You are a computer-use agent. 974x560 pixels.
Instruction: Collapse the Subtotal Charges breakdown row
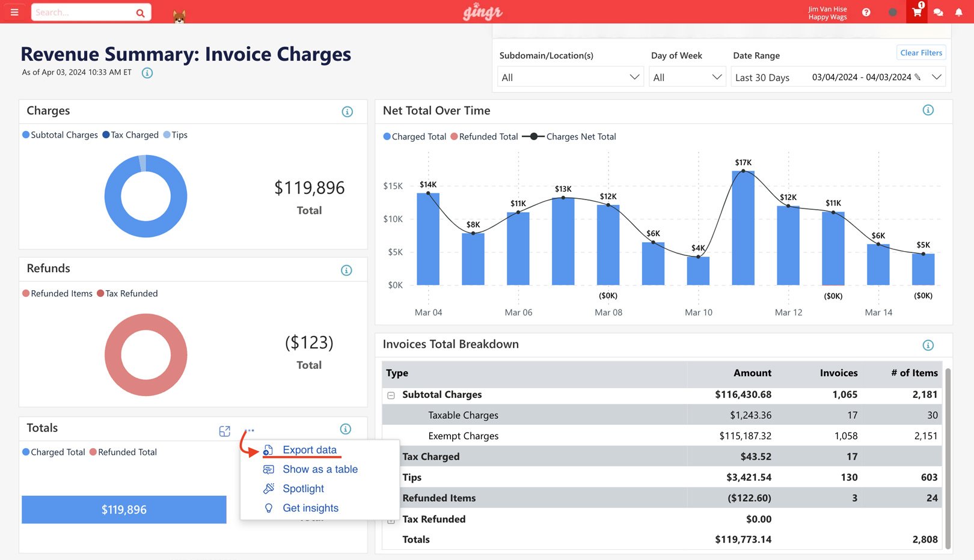[392, 395]
